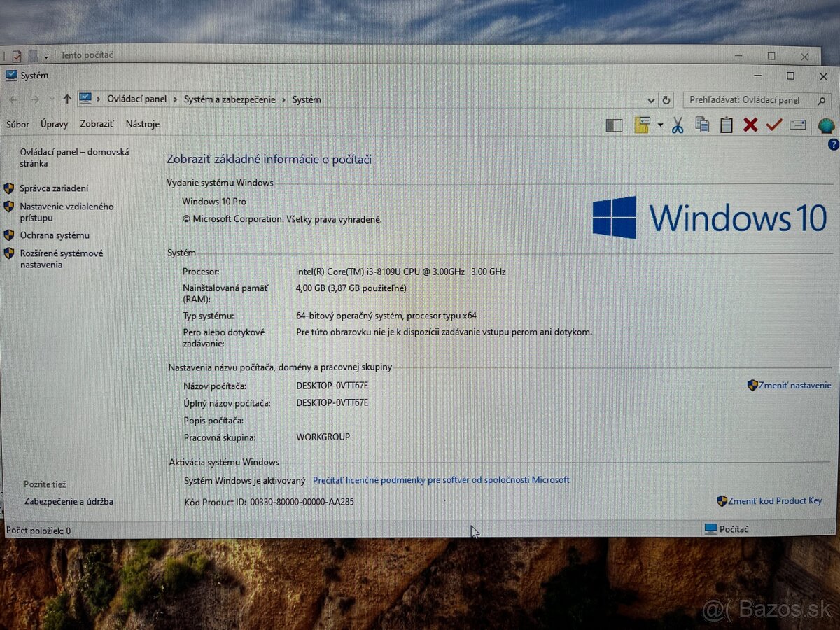Viewport: 840px width, 630px height.
Task: Open Správca zariadení from the sidebar
Action: (x=54, y=188)
